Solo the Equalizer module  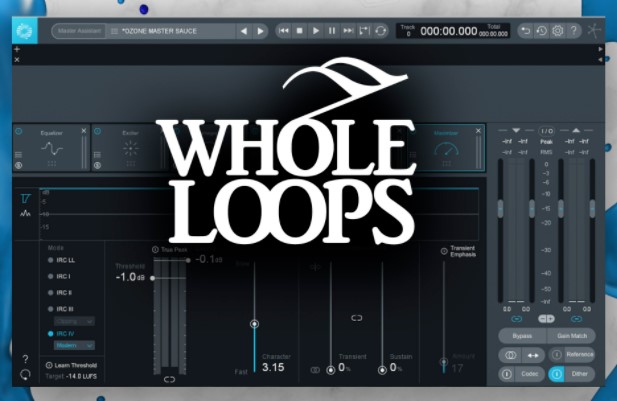18,166
